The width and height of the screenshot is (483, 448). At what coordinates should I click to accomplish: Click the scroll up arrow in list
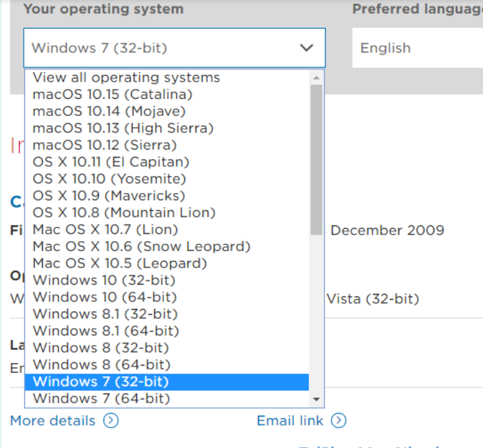pos(316,77)
